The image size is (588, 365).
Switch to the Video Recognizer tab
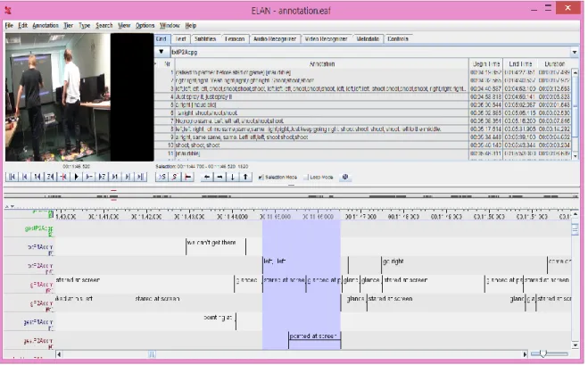(326, 39)
